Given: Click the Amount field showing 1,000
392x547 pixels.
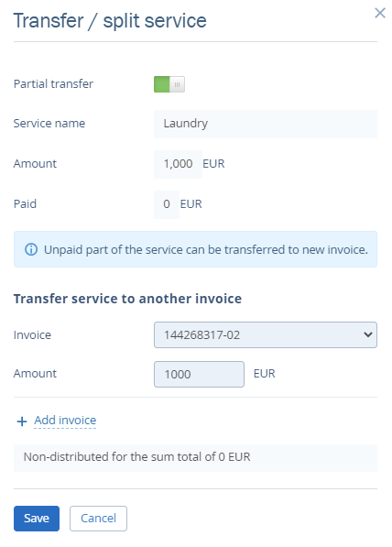Looking at the screenshot, I should point(178,164).
